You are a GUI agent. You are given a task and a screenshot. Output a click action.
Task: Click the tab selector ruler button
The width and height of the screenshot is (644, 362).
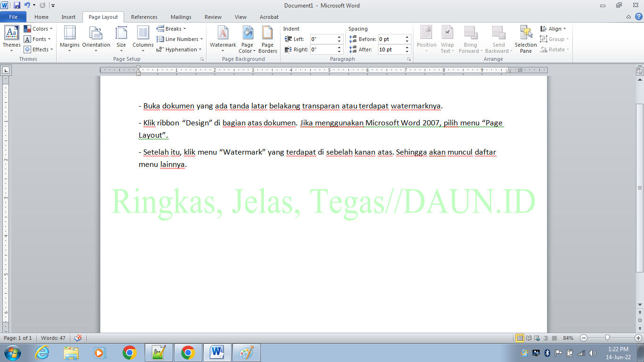point(6,70)
